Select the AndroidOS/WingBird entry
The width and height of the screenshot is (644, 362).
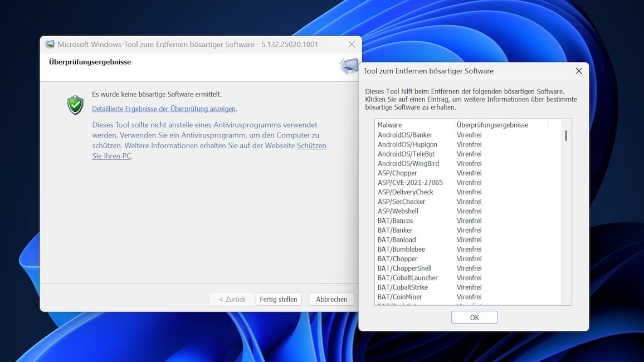point(408,163)
